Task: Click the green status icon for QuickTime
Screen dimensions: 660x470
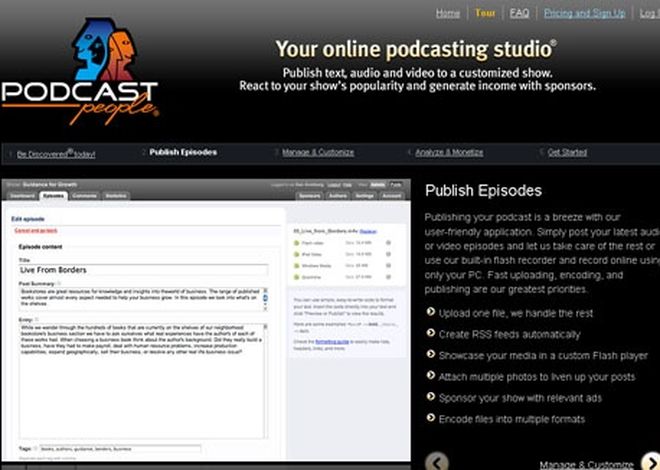Action: (x=296, y=277)
